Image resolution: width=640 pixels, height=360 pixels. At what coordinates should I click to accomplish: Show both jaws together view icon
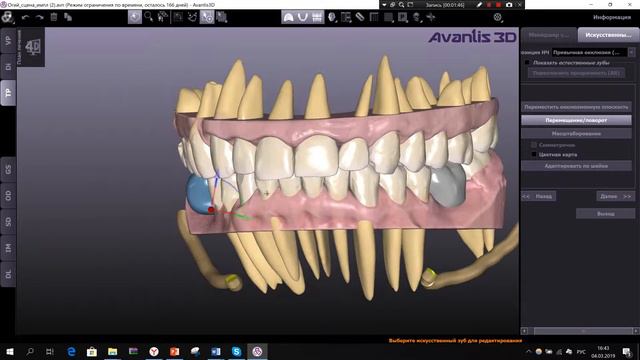317,17
